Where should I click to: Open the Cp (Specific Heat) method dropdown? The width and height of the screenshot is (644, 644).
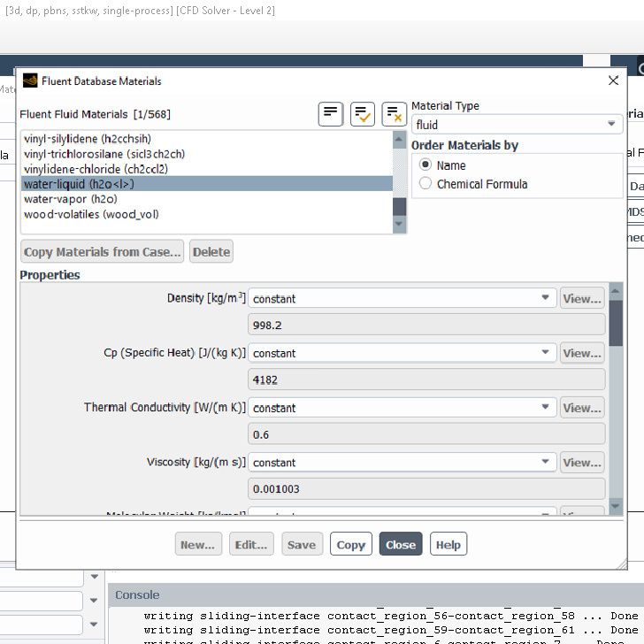click(402, 353)
